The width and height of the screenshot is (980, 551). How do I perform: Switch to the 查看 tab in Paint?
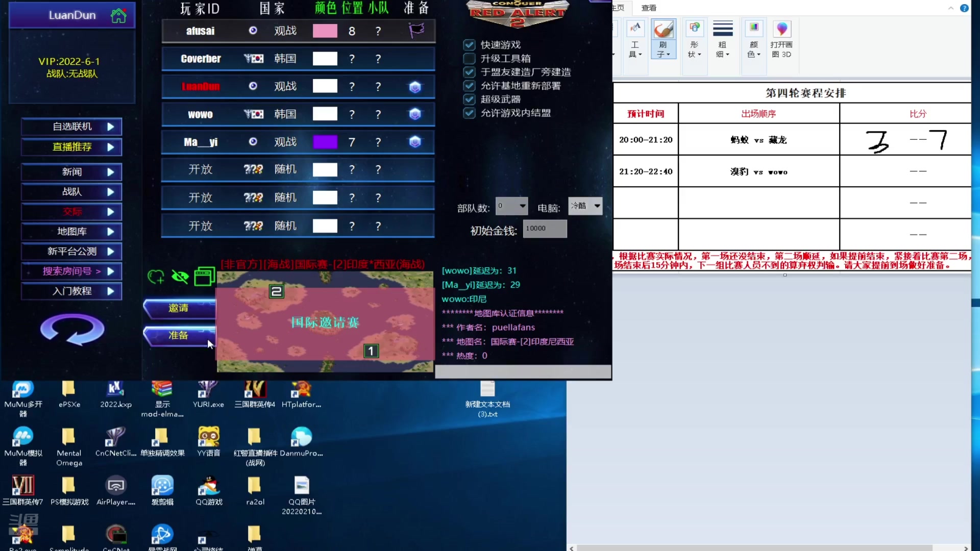pos(649,8)
